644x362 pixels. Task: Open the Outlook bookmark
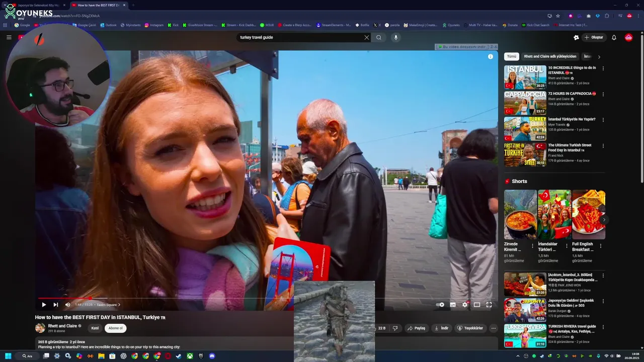click(108, 25)
